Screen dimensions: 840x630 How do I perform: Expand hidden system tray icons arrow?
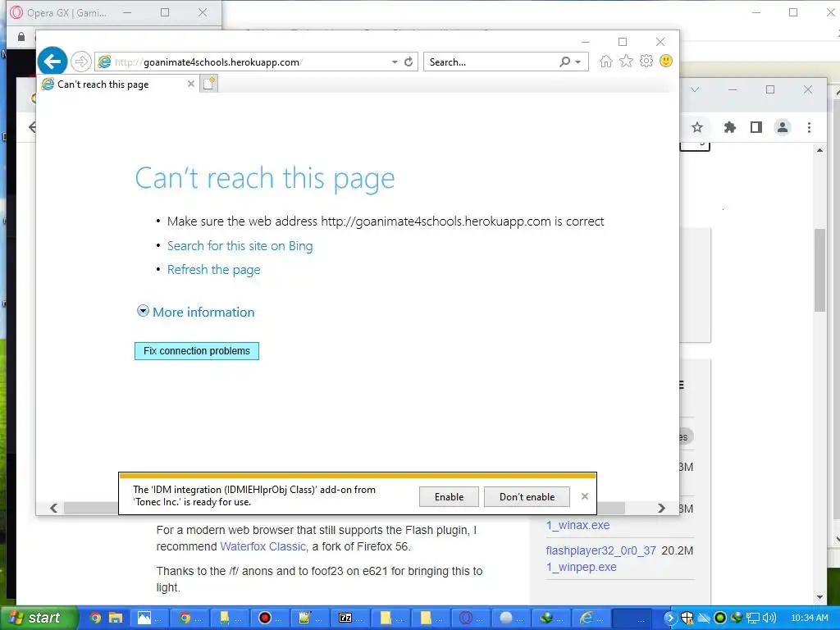[669, 618]
